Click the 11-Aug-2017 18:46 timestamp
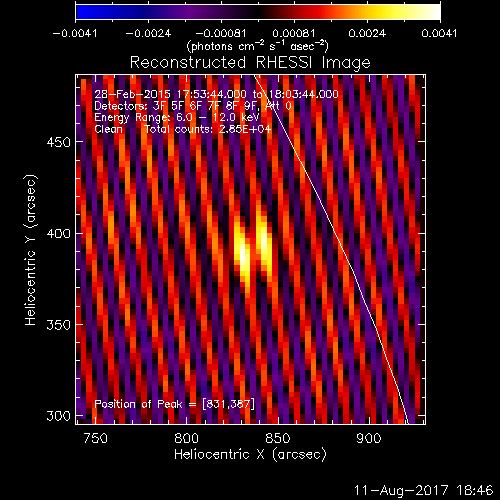 [x=423, y=490]
